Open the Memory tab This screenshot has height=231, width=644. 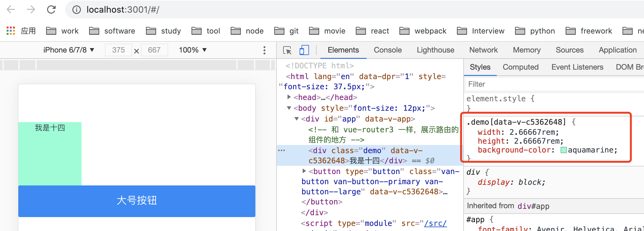[527, 50]
